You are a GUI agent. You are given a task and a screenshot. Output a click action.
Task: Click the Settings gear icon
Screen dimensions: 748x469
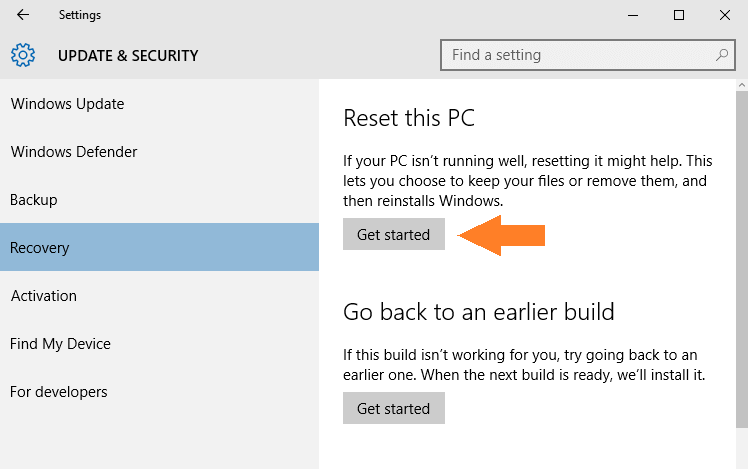pos(23,55)
